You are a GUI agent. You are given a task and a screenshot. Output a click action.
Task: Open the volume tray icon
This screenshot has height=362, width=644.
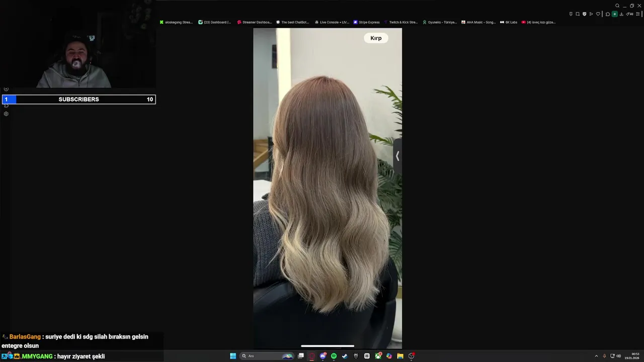pyautogui.click(x=618, y=356)
